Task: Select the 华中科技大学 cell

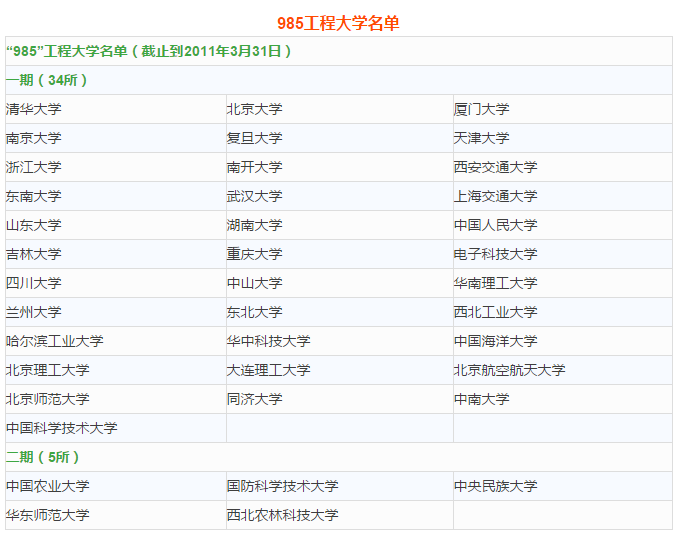Action: tap(340, 341)
